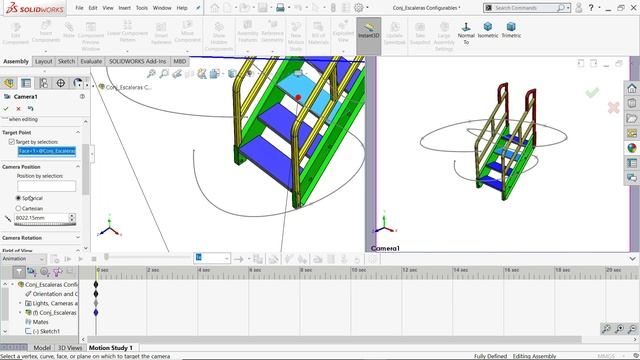Viewport: 640px width, 360px height.
Task: Click the distance stepper arrows
Action: coord(72,218)
